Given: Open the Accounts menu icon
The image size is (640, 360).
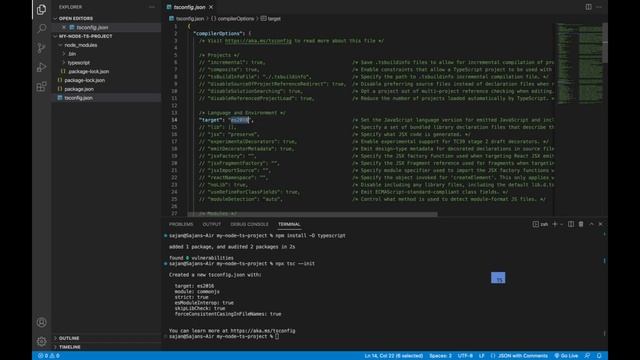Looking at the screenshot, I should pos(41,322).
